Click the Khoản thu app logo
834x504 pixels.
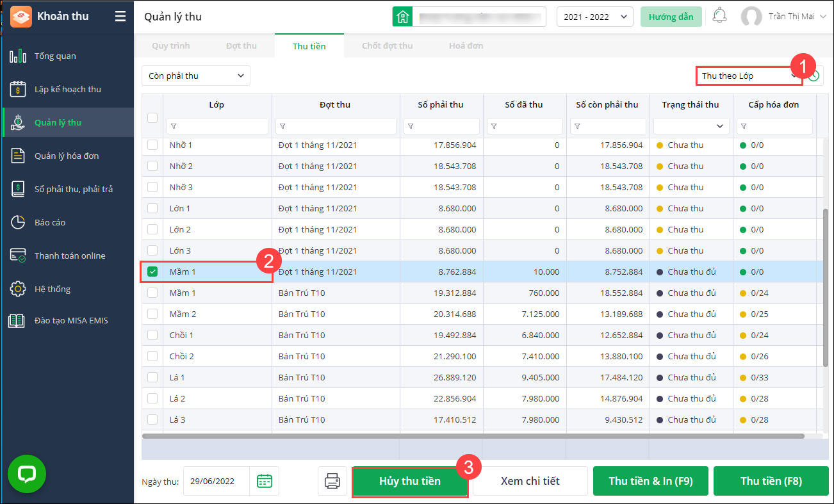21,17
